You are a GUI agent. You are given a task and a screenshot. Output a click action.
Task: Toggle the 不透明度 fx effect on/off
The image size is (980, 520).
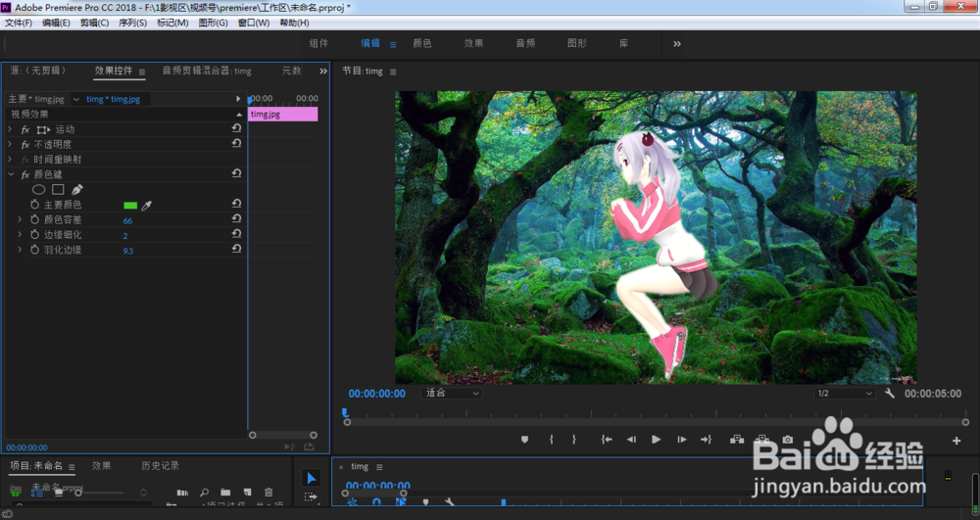pyautogui.click(x=25, y=144)
